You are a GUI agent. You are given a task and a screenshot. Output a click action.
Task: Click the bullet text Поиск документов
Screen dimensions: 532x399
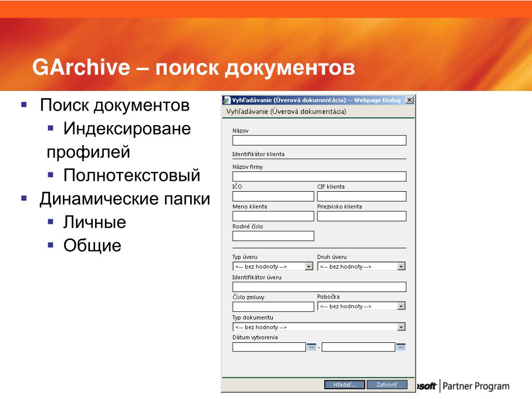point(115,105)
